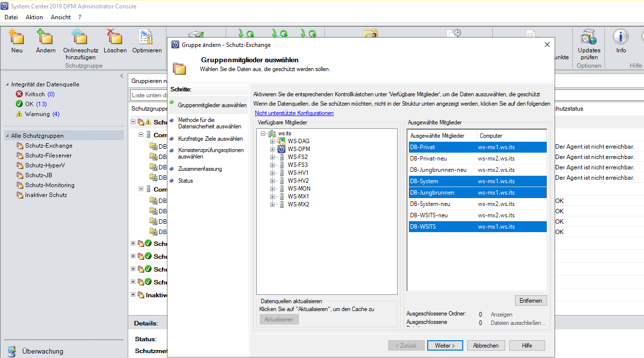The height and width of the screenshot is (358, 644).
Task: Expand the WS-DPM tree node
Action: pos(273,149)
